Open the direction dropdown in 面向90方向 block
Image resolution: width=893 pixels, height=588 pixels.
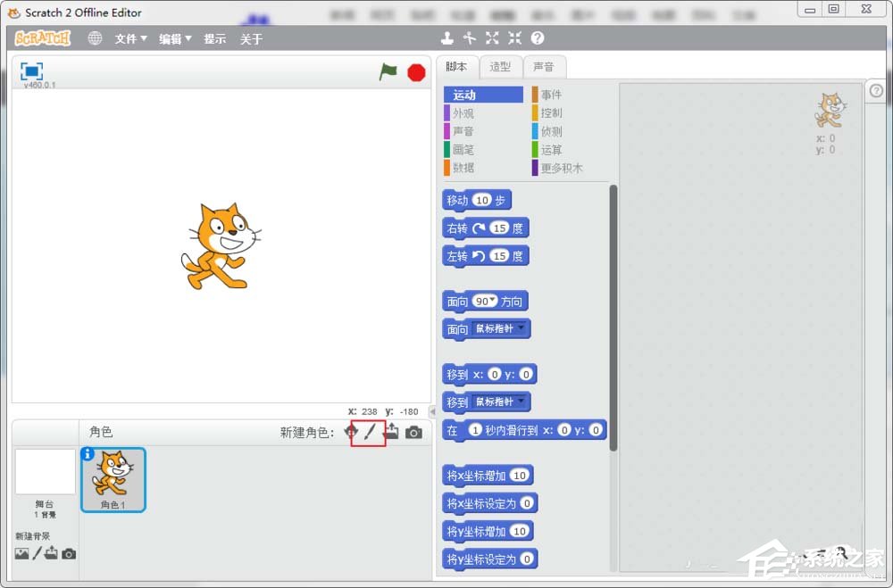pyautogui.click(x=495, y=301)
